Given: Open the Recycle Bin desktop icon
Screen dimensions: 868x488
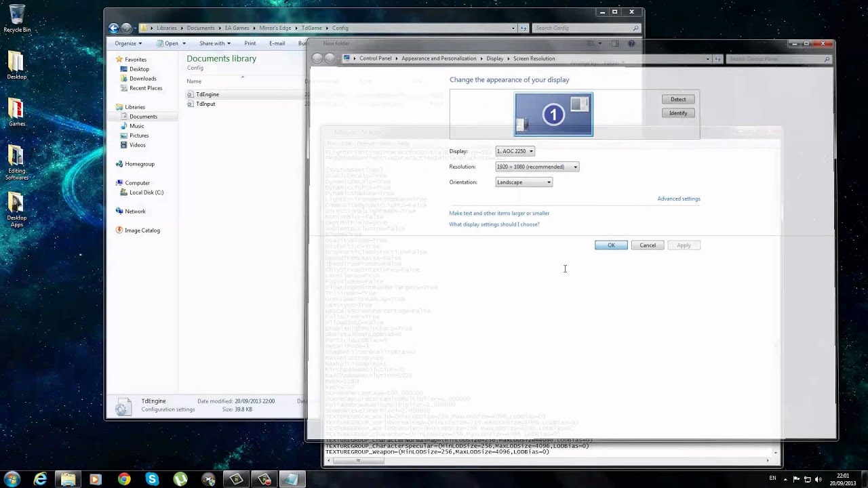Looking at the screenshot, I should [17, 18].
